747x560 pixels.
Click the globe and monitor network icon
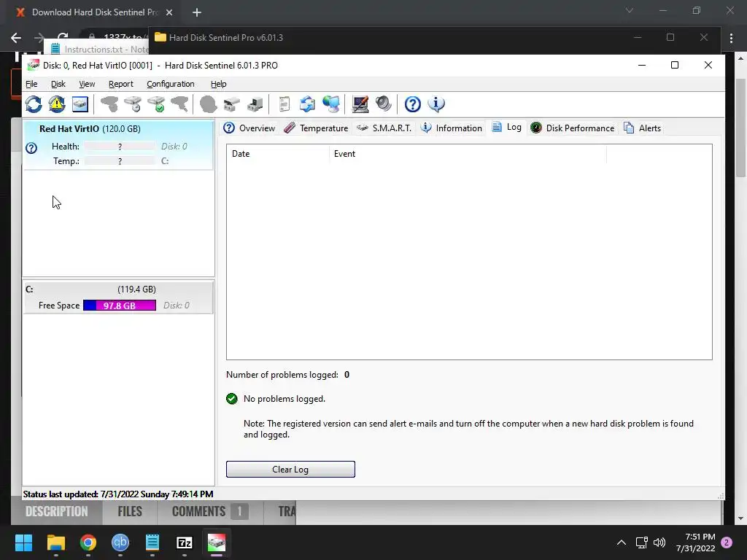[331, 104]
